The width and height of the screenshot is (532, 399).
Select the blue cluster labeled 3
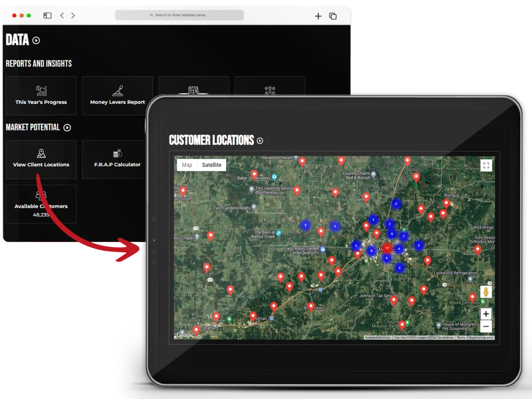point(305,225)
